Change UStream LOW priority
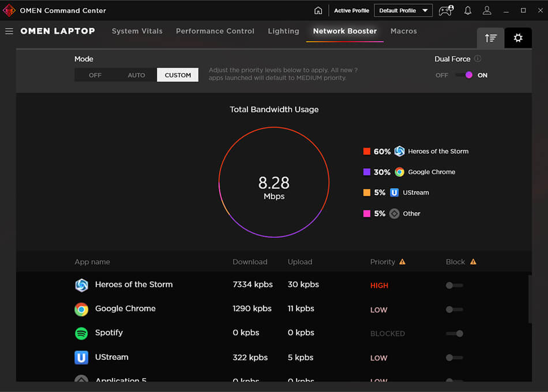The height and width of the screenshot is (392, 548). 379,358
